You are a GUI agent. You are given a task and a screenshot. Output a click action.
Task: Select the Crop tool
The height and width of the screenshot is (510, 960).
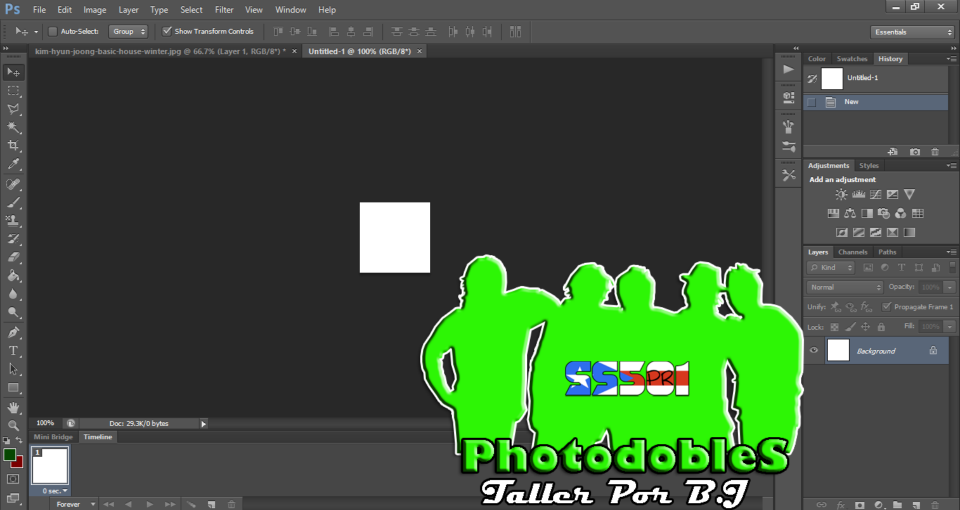point(13,146)
